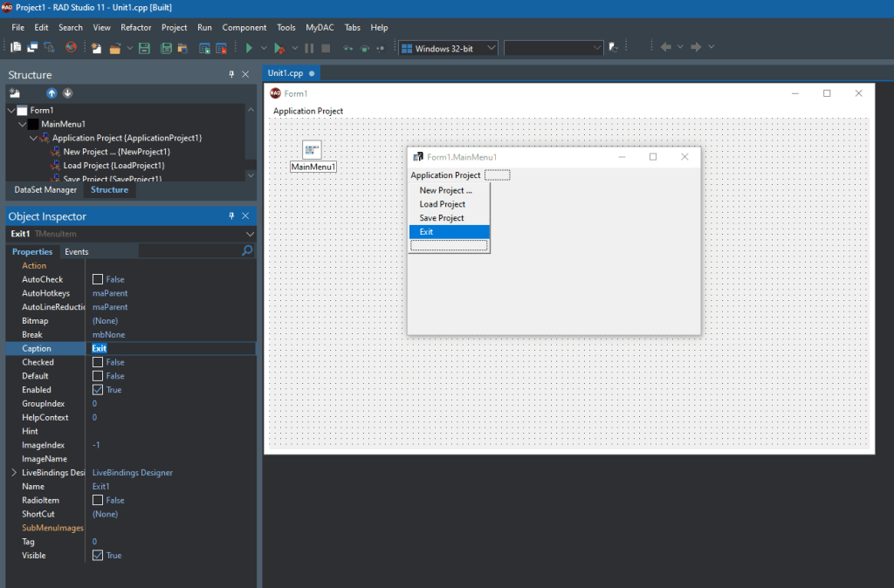Click search magnifier in Object Inspector
Viewport: 894px width, 588px height.
247,250
